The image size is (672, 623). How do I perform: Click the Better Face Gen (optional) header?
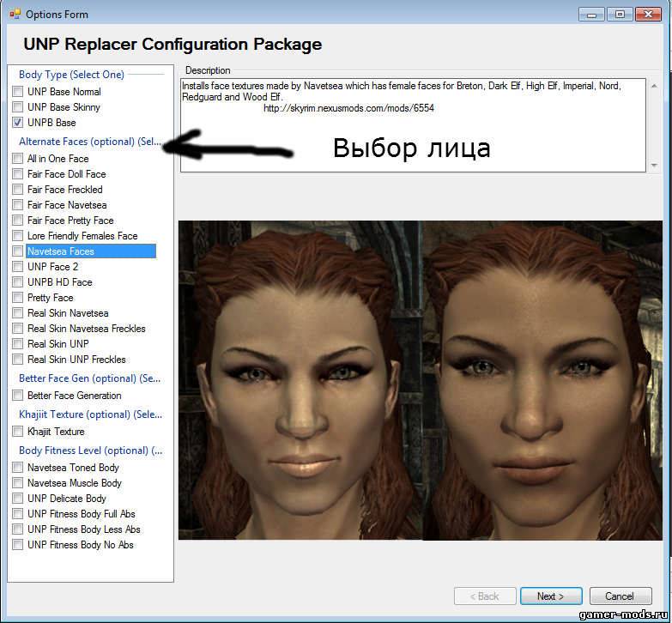89,378
